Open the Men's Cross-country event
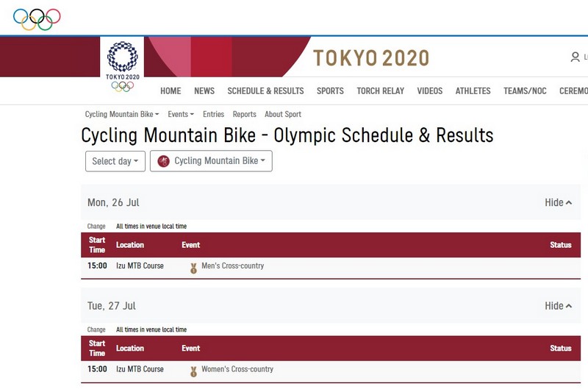588x392 pixels. click(x=232, y=266)
